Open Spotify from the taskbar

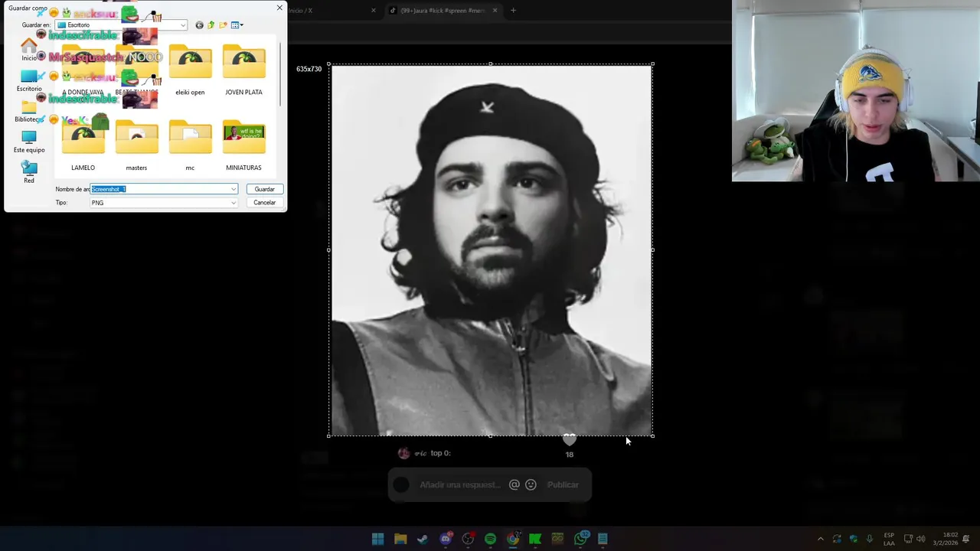pyautogui.click(x=490, y=539)
